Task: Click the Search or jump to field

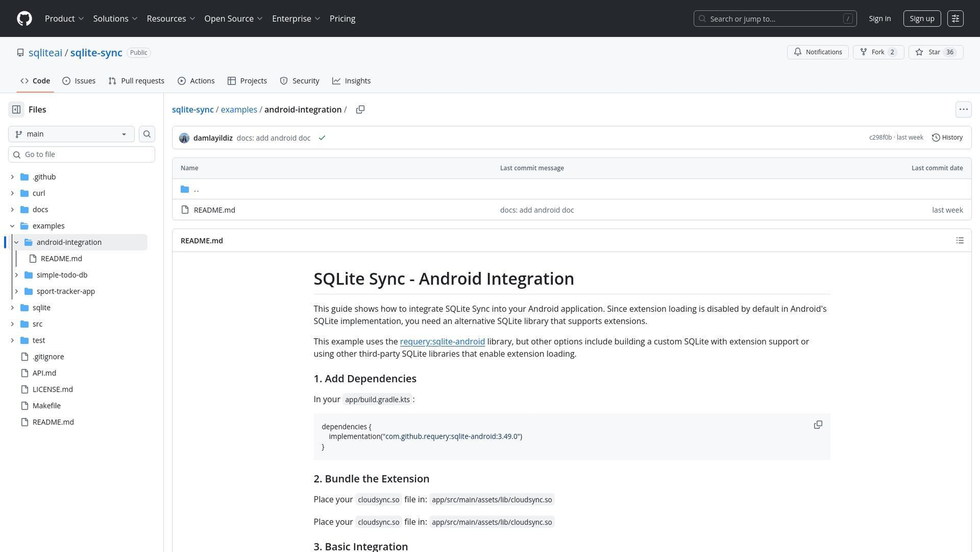Action: coord(775,18)
